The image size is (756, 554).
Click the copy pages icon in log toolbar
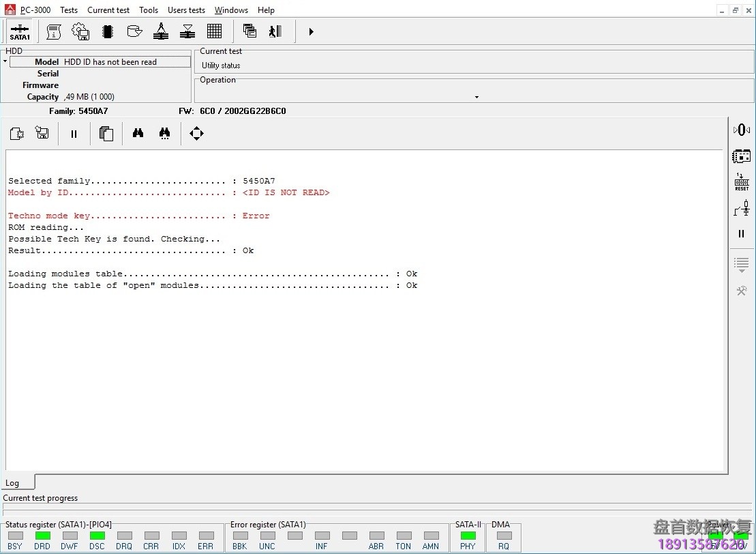click(106, 134)
